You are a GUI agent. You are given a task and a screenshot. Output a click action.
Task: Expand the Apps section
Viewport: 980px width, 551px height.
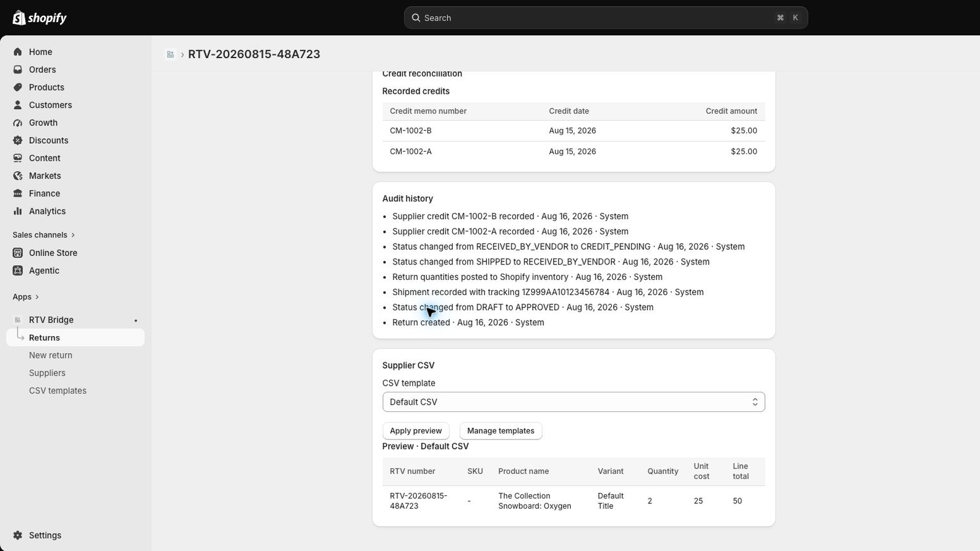tap(26, 297)
